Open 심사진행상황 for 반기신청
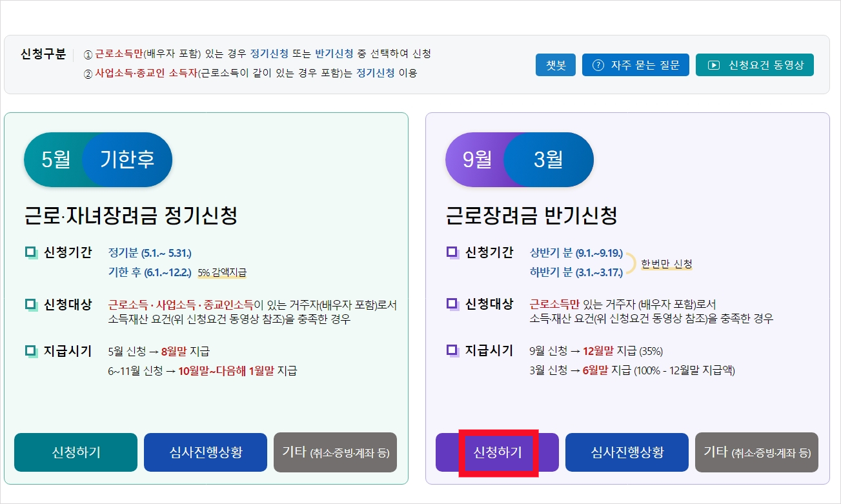 (x=627, y=452)
